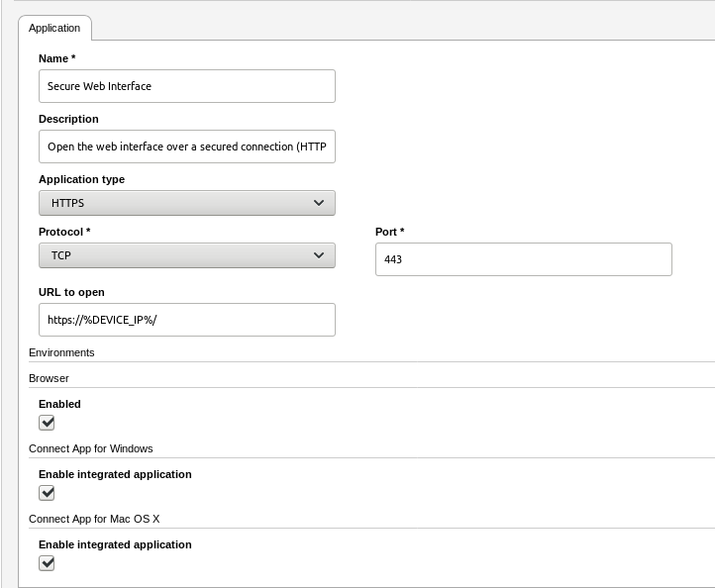Uncheck integrated application for Windows Connect App
The image size is (715, 588).
click(x=47, y=493)
